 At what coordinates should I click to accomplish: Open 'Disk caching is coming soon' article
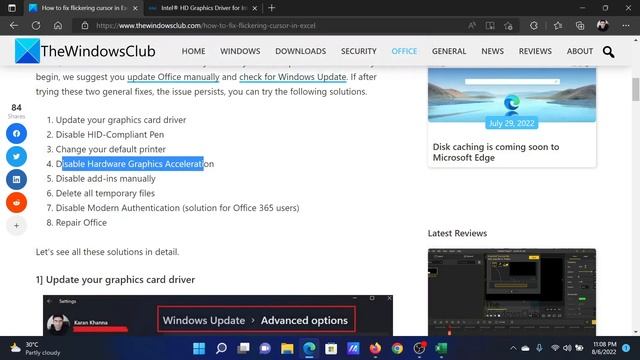point(496,152)
